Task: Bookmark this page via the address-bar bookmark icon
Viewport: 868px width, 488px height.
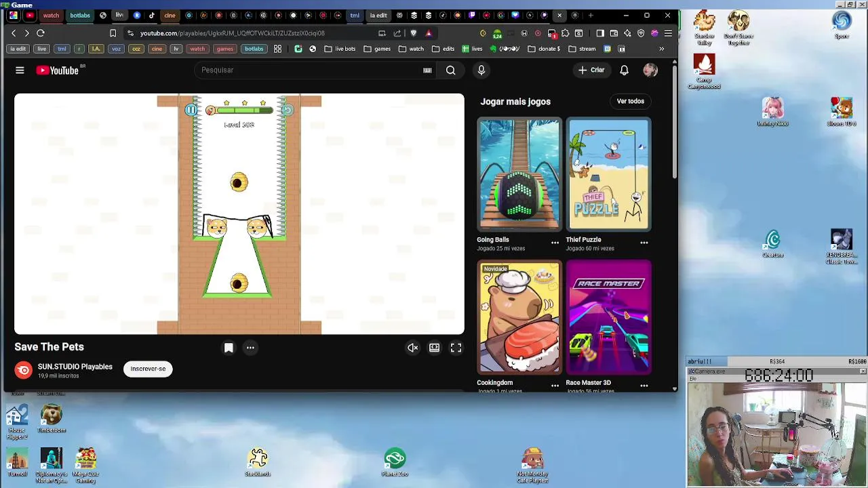Action: tap(113, 33)
